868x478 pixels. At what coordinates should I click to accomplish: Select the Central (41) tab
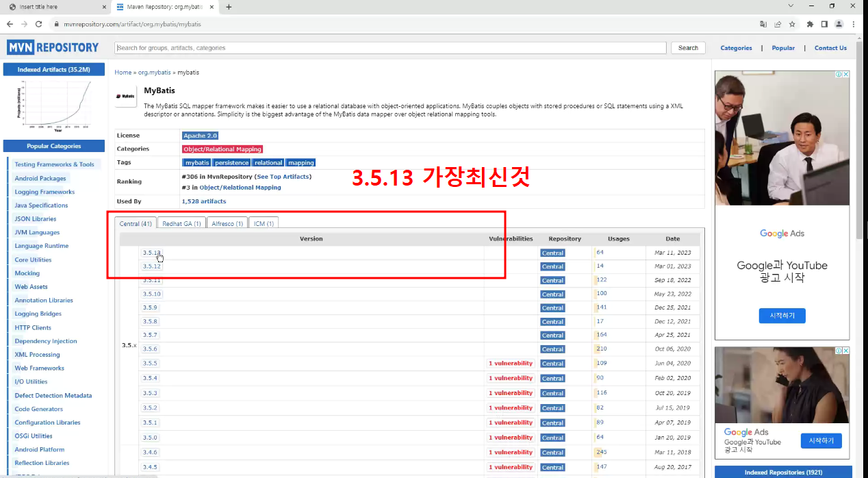[x=136, y=223]
